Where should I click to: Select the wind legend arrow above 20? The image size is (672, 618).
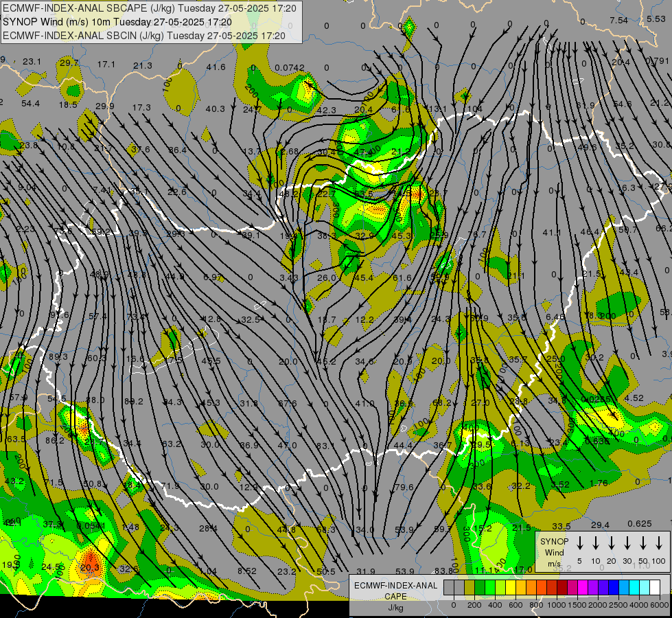(x=612, y=543)
